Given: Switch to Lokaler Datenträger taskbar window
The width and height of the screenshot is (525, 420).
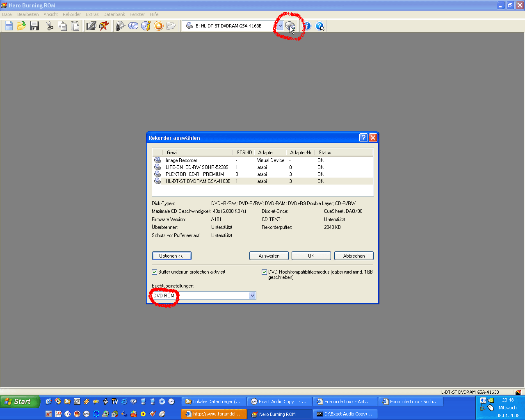Looking at the screenshot, I should pyautogui.click(x=214, y=402).
